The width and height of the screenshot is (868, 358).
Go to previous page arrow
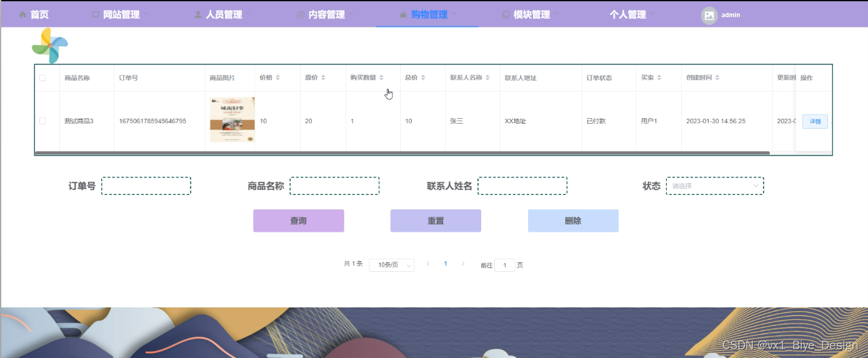point(428,264)
